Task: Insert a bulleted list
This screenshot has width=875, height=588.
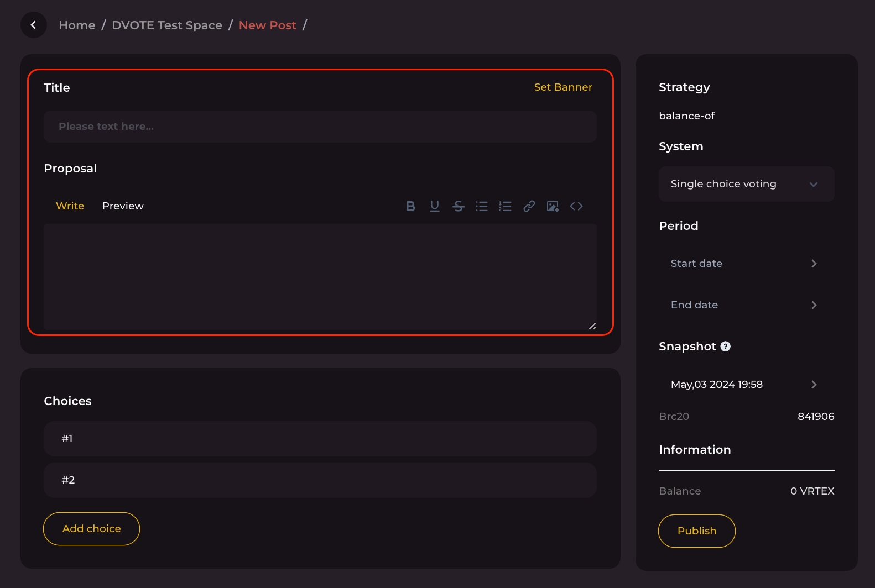Action: [x=482, y=206]
